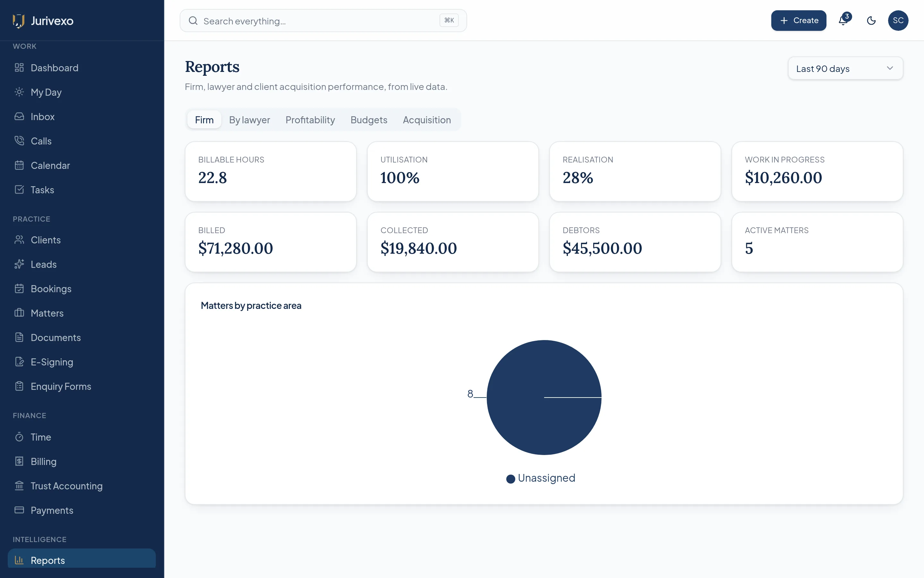Click the Time stopwatch icon
The height and width of the screenshot is (578, 924).
19,437
